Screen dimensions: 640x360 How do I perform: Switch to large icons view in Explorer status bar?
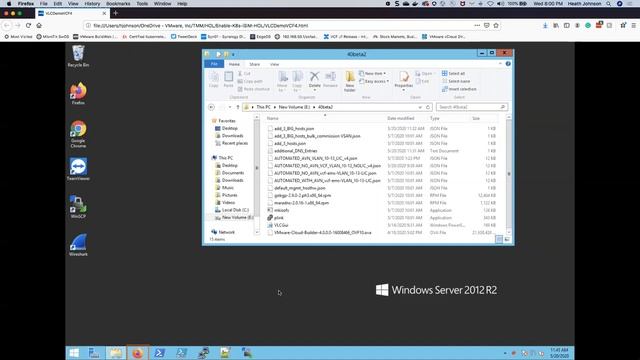[507, 239]
